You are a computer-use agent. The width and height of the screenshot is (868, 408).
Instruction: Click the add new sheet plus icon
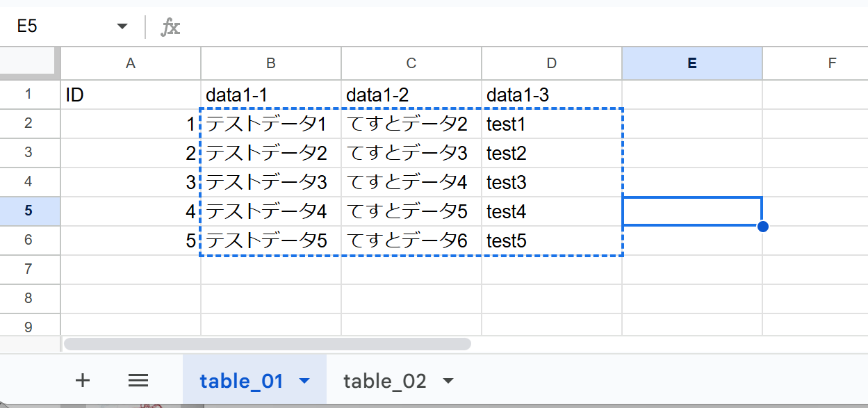coord(83,380)
